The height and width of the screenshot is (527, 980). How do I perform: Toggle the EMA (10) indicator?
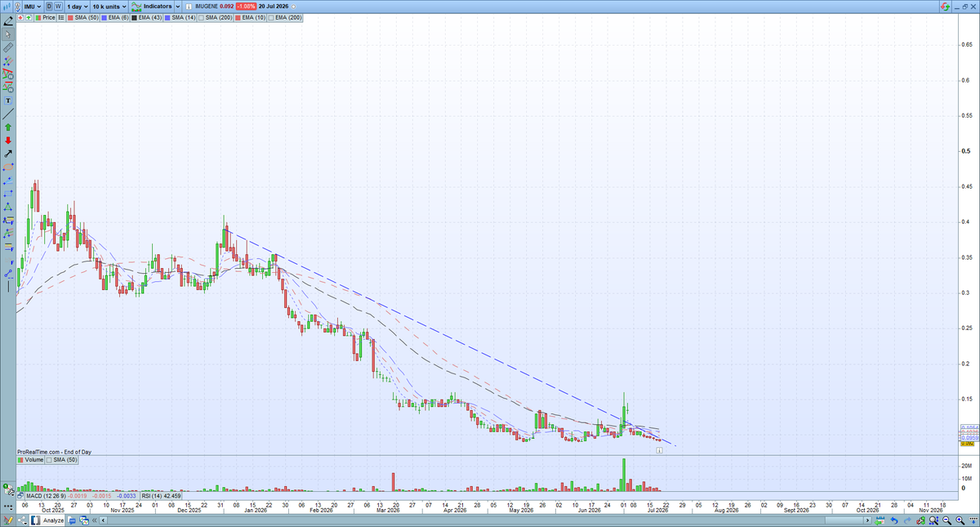(x=250, y=17)
